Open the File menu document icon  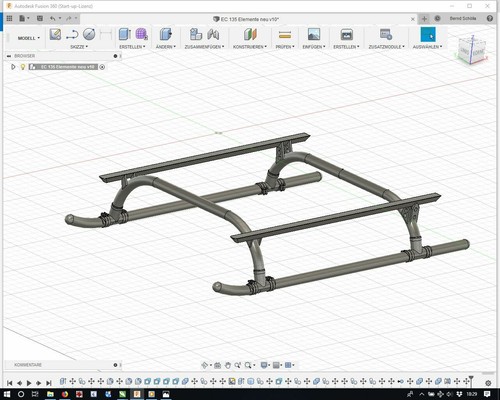click(x=22, y=19)
